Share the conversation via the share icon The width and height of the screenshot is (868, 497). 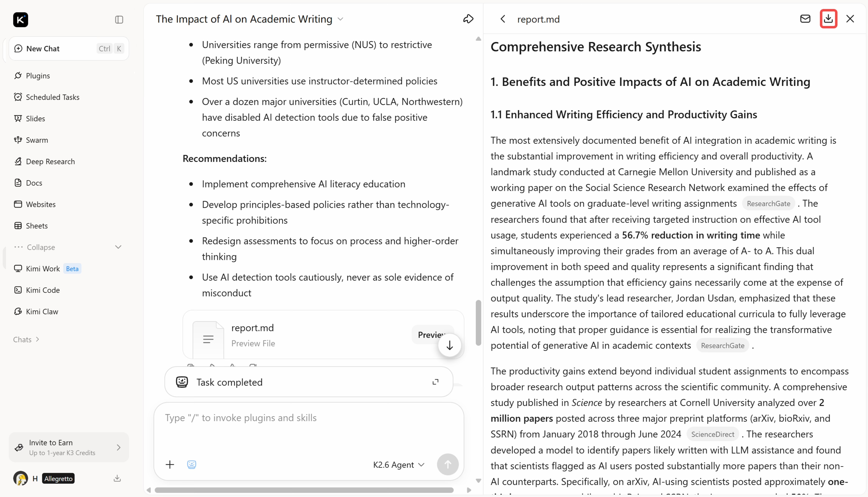pyautogui.click(x=468, y=19)
